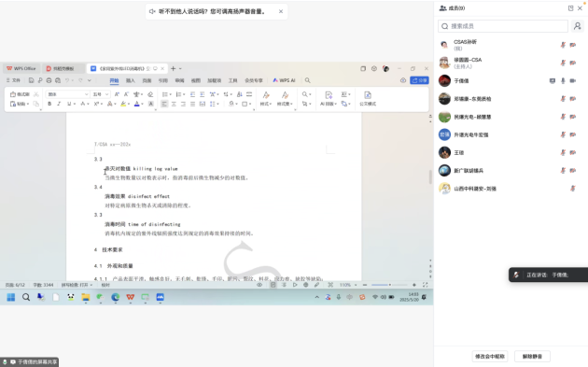Switch to the WPS Office home tab
The height and width of the screenshot is (367, 588).
point(21,69)
